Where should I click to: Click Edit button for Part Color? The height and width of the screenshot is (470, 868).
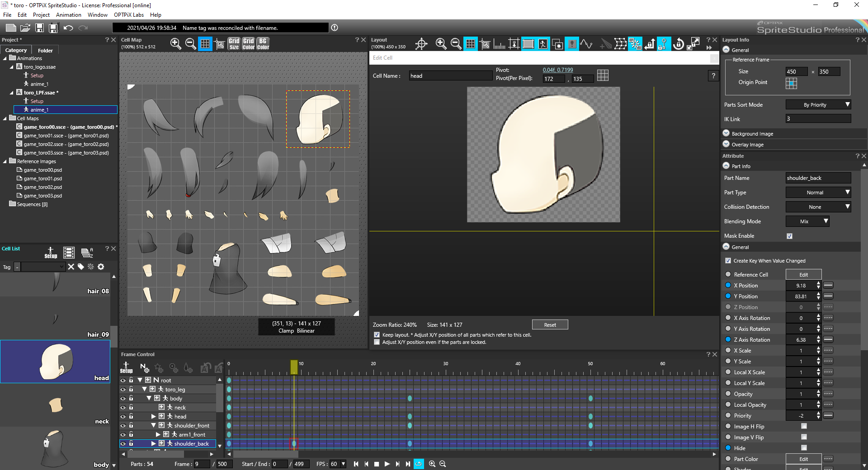803,459
